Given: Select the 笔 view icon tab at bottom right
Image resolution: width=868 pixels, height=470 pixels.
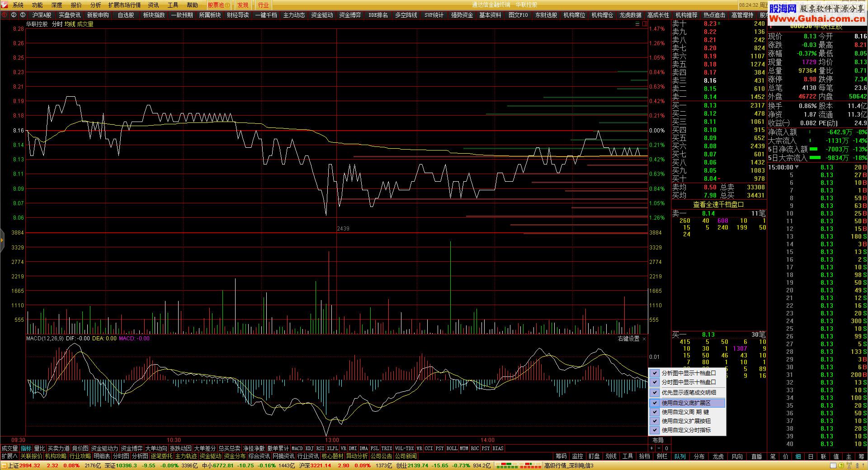Looking at the screenshot, I should coord(773,456).
